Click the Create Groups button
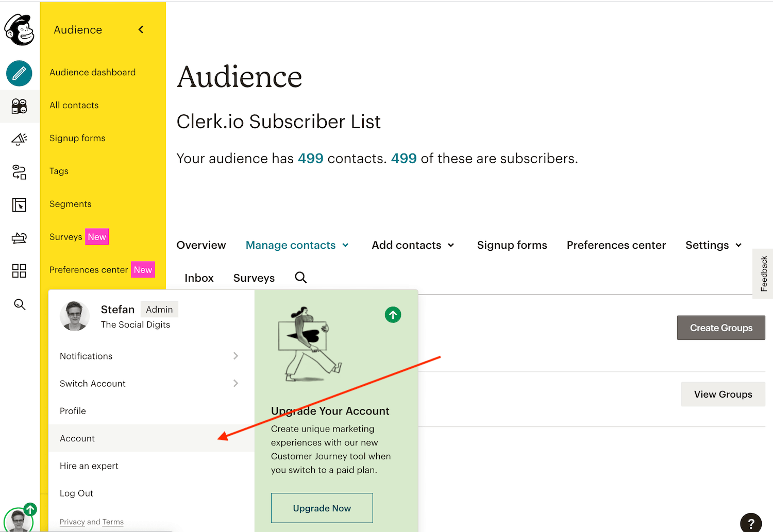 tap(720, 328)
